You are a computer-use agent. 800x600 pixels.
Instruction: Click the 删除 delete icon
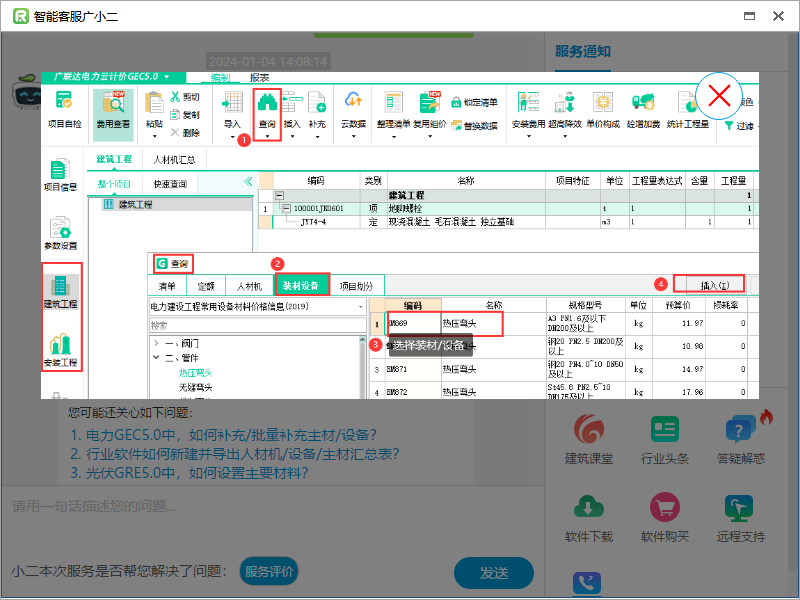point(175,133)
